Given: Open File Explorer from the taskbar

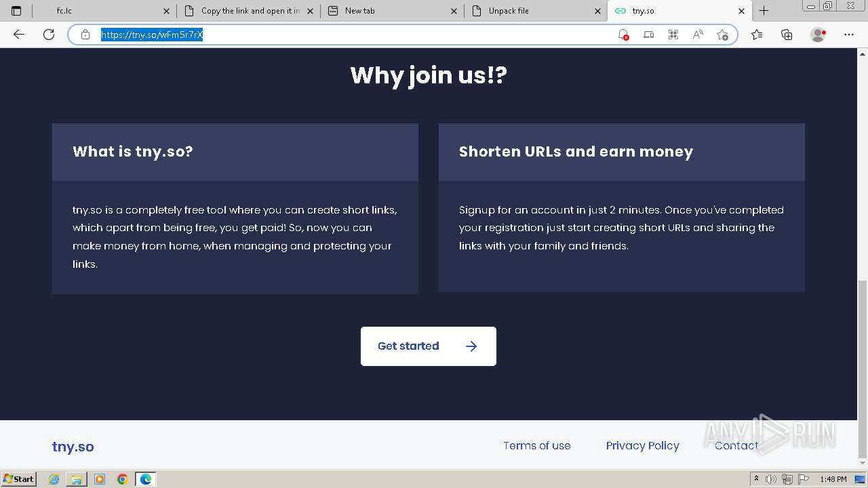Looking at the screenshot, I should pyautogui.click(x=77, y=479).
